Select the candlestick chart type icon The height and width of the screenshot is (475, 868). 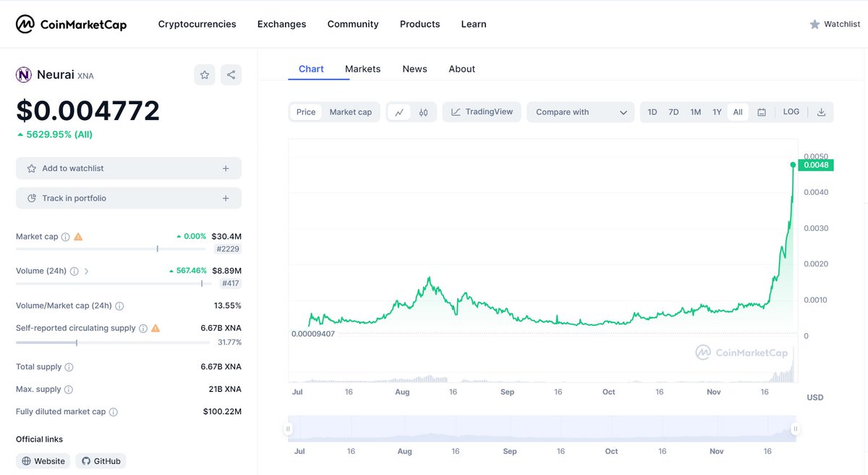(423, 112)
